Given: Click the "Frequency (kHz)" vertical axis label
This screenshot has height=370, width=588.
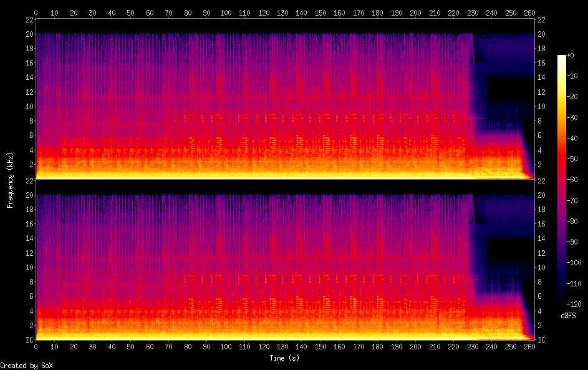Looking at the screenshot, I should click(x=10, y=180).
